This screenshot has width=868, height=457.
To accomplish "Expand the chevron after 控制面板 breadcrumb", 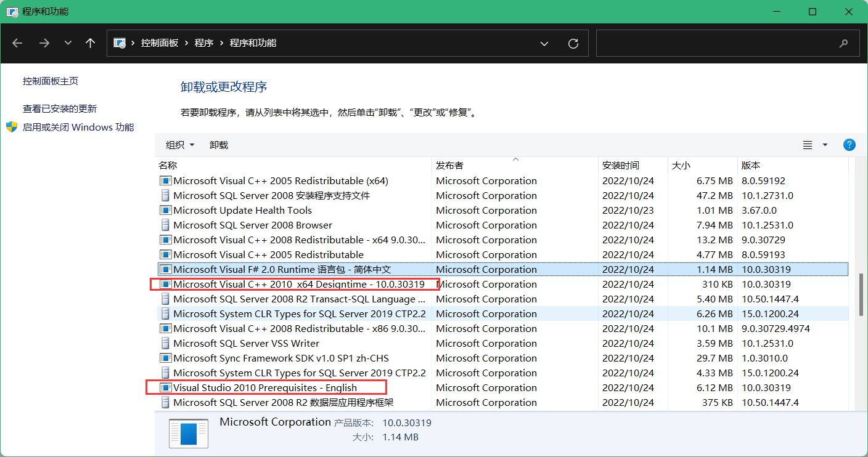I will pyautogui.click(x=186, y=43).
